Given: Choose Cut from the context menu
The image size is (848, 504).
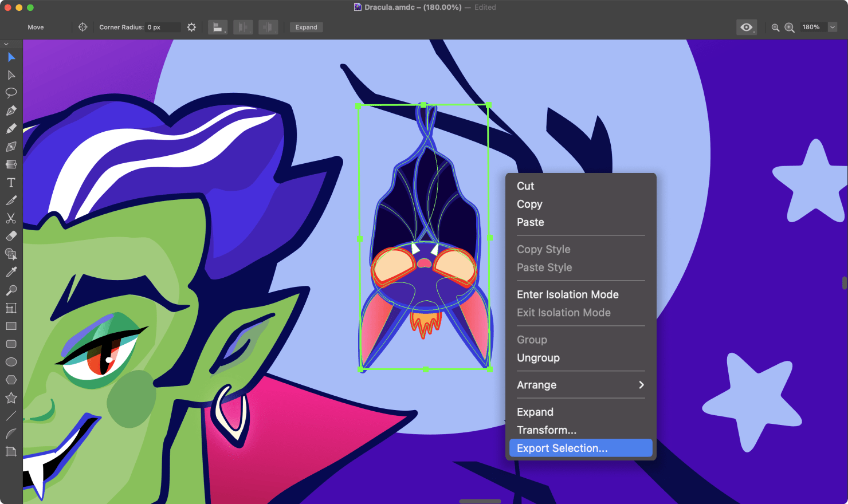Looking at the screenshot, I should click(x=580, y=186).
